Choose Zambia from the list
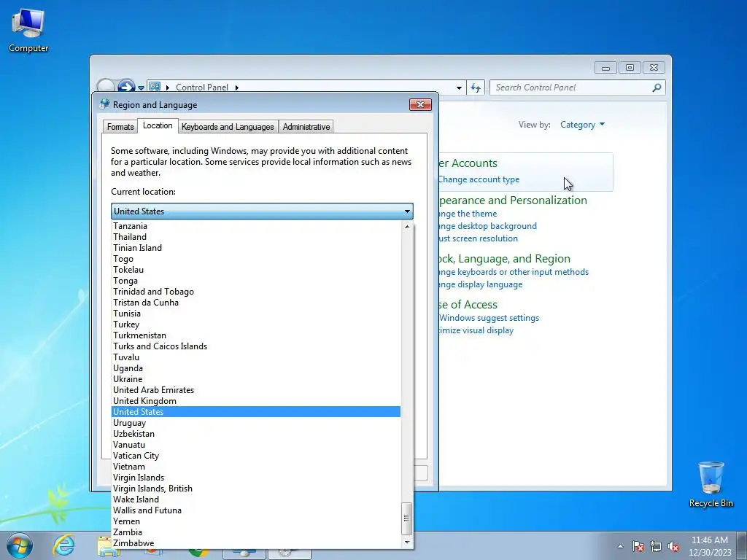The width and height of the screenshot is (747, 560). click(256, 532)
